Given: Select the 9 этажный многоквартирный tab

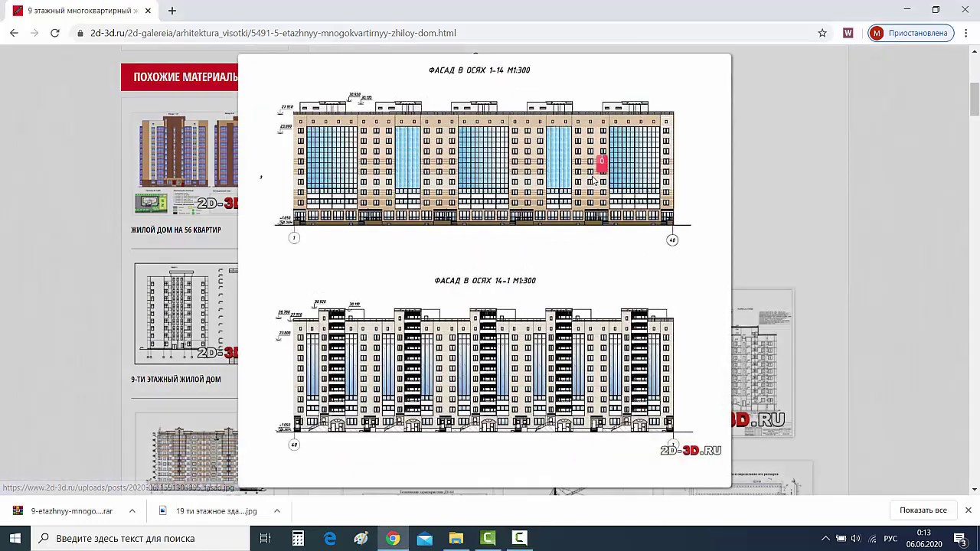Looking at the screenshot, I should (x=83, y=11).
